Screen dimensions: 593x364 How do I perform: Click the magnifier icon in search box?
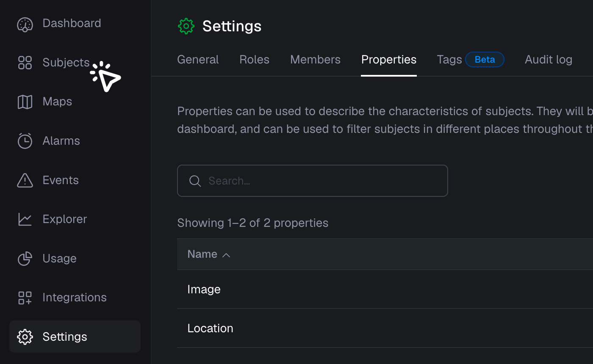click(195, 181)
